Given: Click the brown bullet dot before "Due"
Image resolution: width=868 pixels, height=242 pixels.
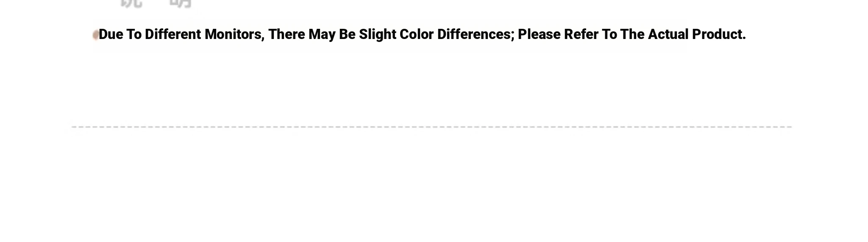Looking at the screenshot, I should (95, 35).
